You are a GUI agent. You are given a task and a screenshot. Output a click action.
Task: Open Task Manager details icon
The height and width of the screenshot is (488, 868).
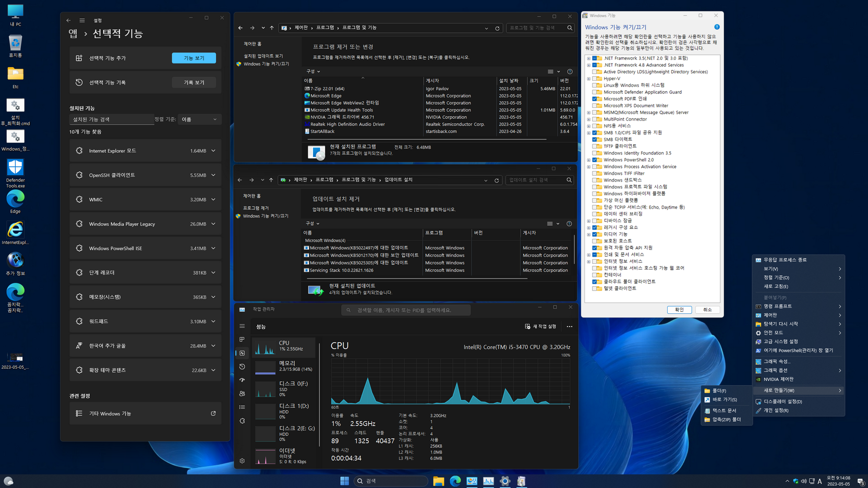point(242,407)
